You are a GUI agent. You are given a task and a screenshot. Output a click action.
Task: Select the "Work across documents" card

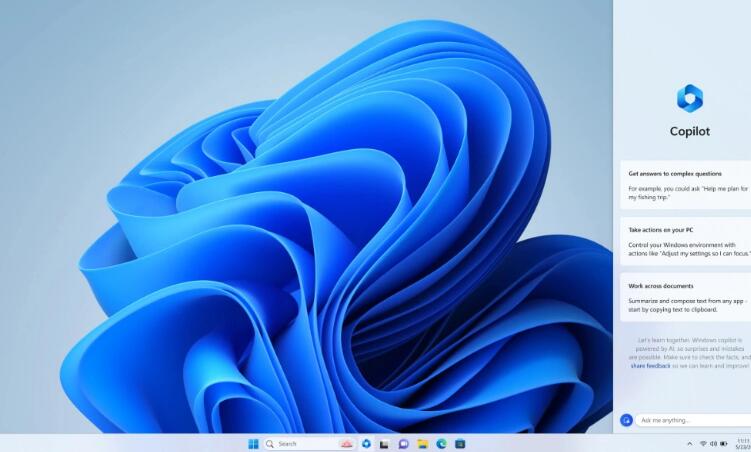[x=685, y=296]
